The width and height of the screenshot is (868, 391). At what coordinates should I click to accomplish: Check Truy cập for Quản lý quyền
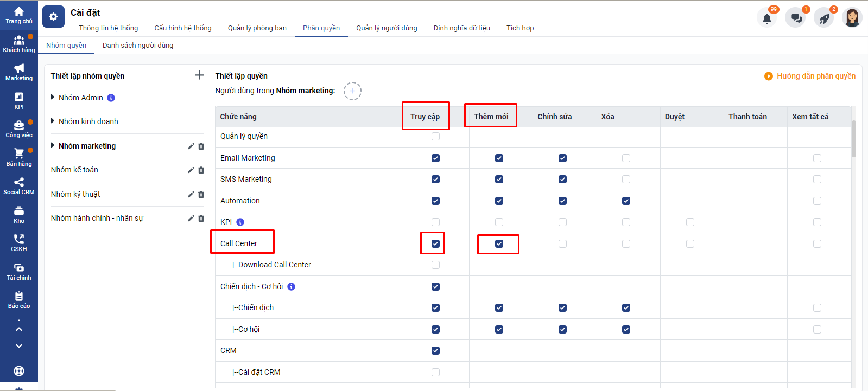pos(435,137)
